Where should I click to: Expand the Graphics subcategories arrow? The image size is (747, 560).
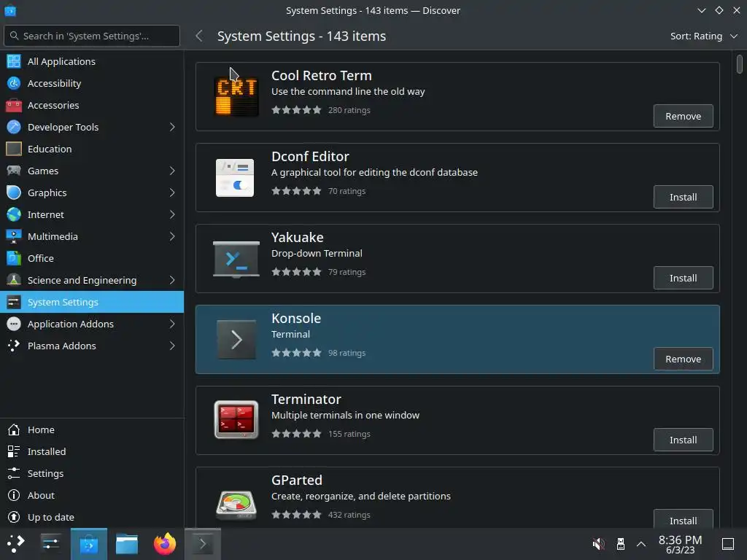click(172, 192)
